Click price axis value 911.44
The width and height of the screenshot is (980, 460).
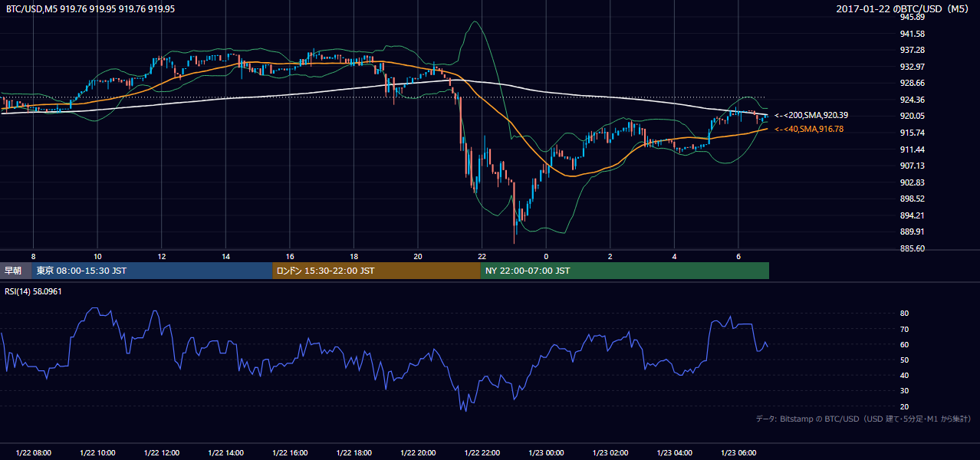click(913, 149)
